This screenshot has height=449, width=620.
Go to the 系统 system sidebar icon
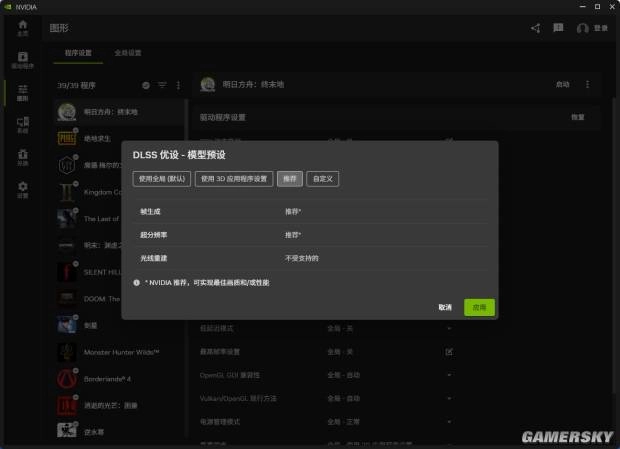[x=23, y=125]
